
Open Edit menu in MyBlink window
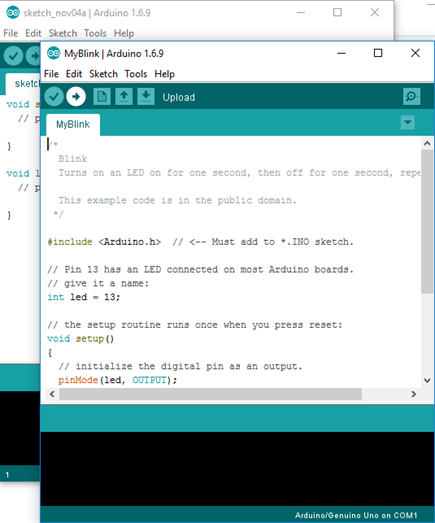74,74
